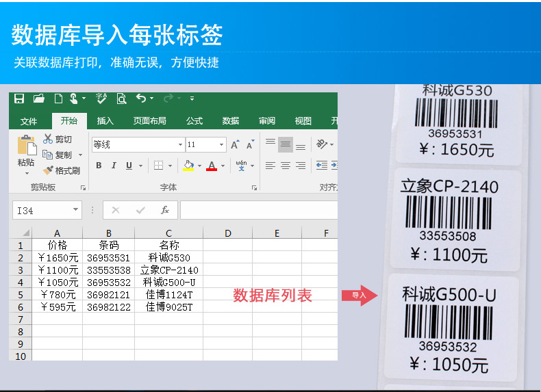Open the 字体 group dialog launcher
Image resolution: width=541 pixels, height=392 pixels.
point(254,187)
